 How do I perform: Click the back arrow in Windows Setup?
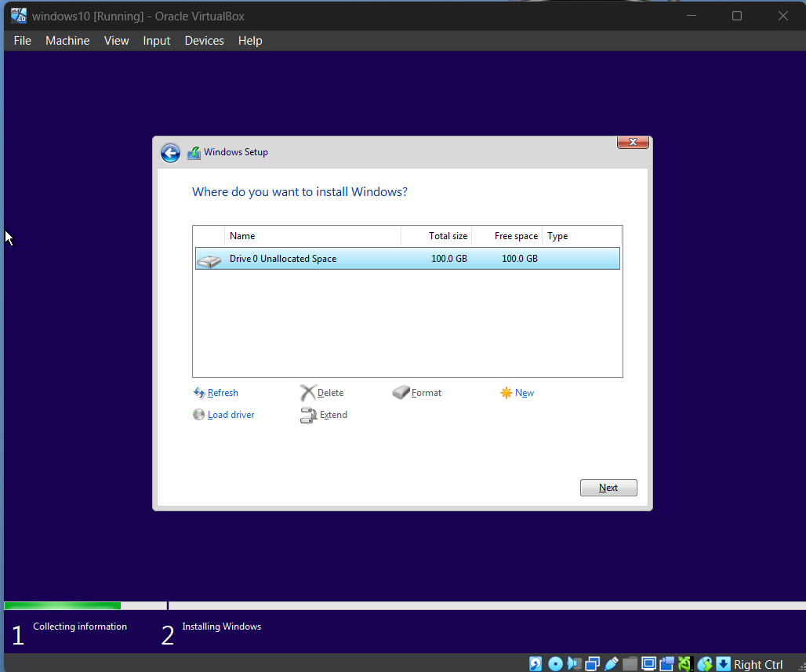[170, 153]
